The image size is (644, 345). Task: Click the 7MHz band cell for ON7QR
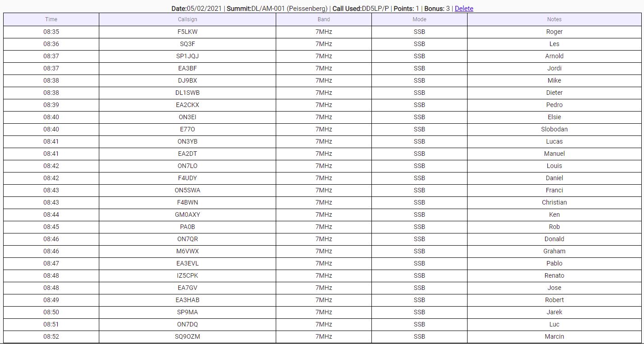point(324,239)
